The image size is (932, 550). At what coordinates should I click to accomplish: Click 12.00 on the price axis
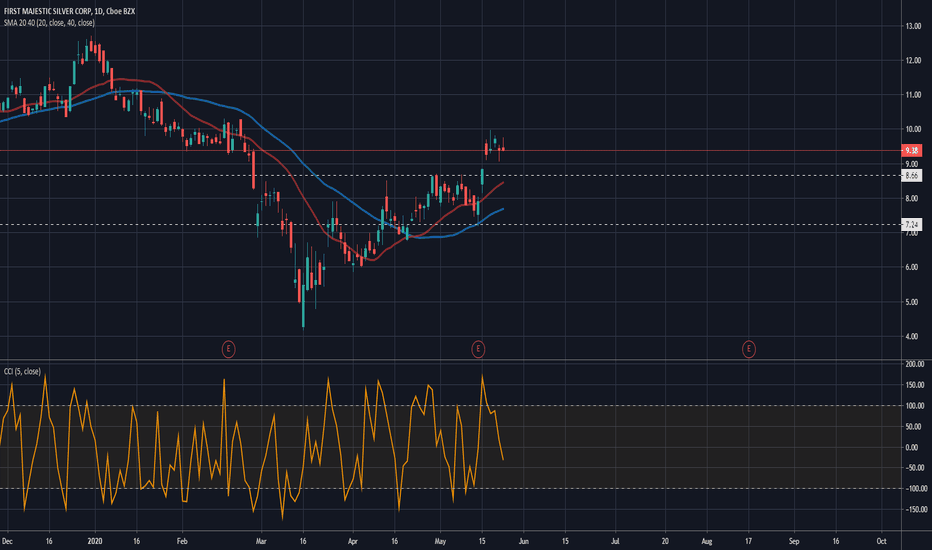[x=913, y=61]
